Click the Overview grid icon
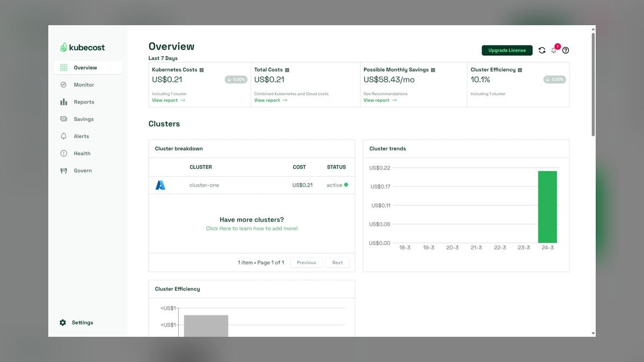Image resolution: width=644 pixels, height=362 pixels. click(x=63, y=68)
